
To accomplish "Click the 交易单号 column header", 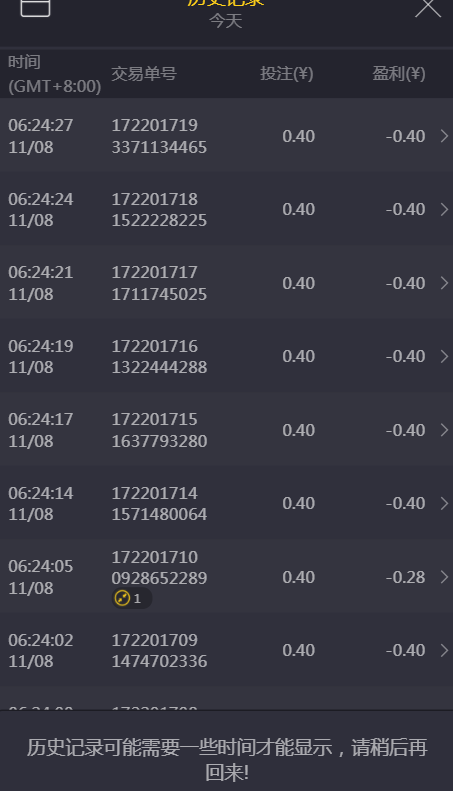I will coord(144,74).
